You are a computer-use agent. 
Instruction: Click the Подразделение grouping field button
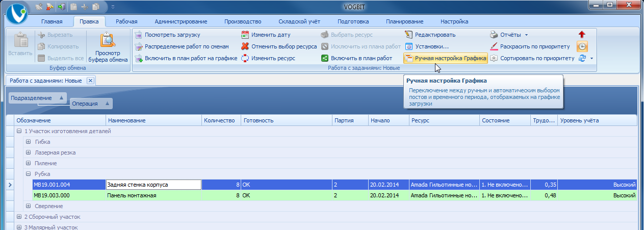pyautogui.click(x=37, y=98)
